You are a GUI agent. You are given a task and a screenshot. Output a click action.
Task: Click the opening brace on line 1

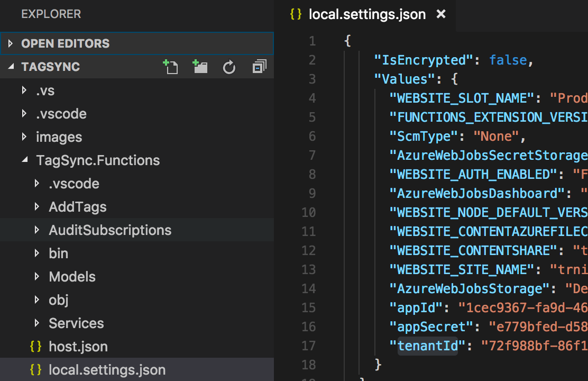pyautogui.click(x=347, y=41)
